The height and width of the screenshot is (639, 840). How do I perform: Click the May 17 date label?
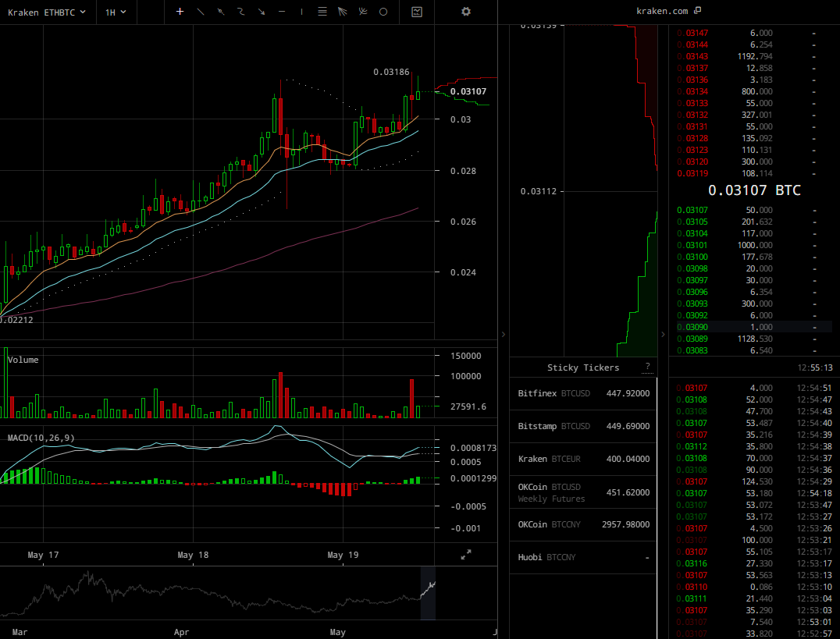43,555
